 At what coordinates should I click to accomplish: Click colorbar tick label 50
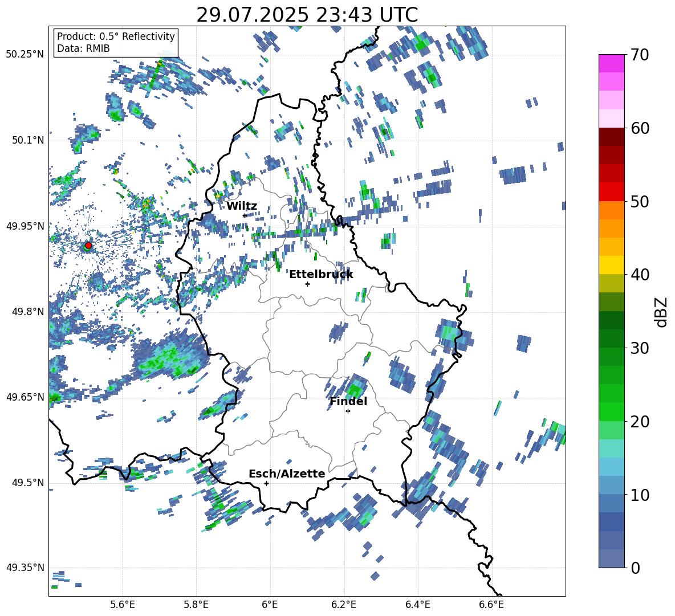[640, 202]
